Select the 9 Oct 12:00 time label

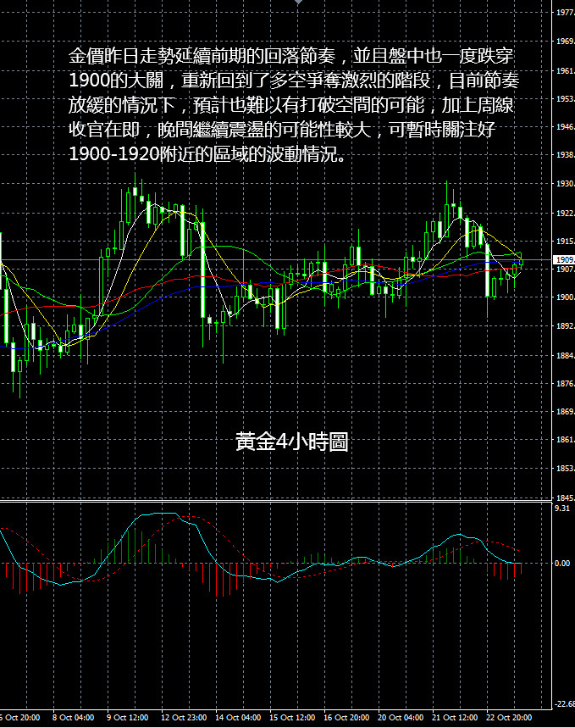(x=126, y=718)
